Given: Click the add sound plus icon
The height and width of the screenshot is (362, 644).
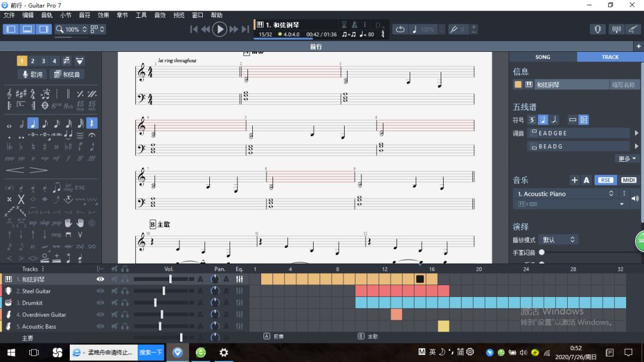Looking at the screenshot, I should coord(574,180).
